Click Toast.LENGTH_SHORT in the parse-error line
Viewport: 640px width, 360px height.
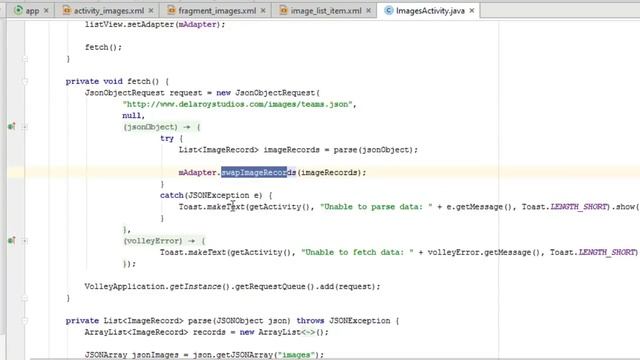(564, 207)
